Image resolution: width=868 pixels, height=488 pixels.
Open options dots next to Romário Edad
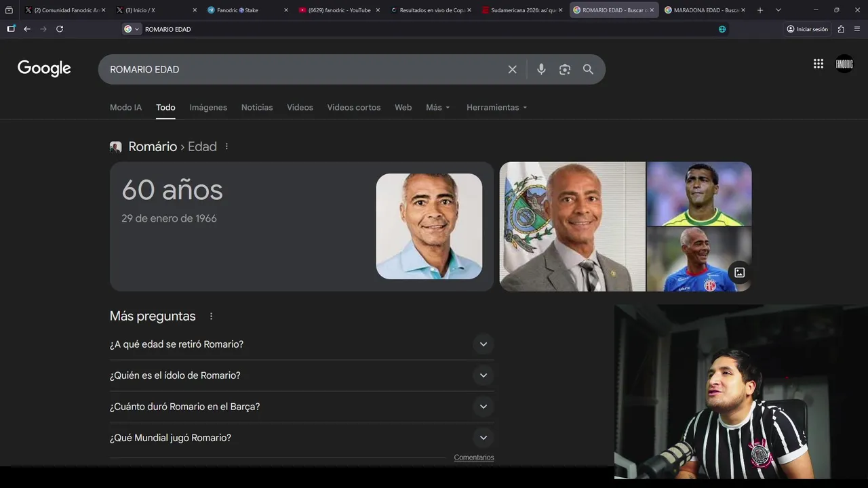point(226,146)
